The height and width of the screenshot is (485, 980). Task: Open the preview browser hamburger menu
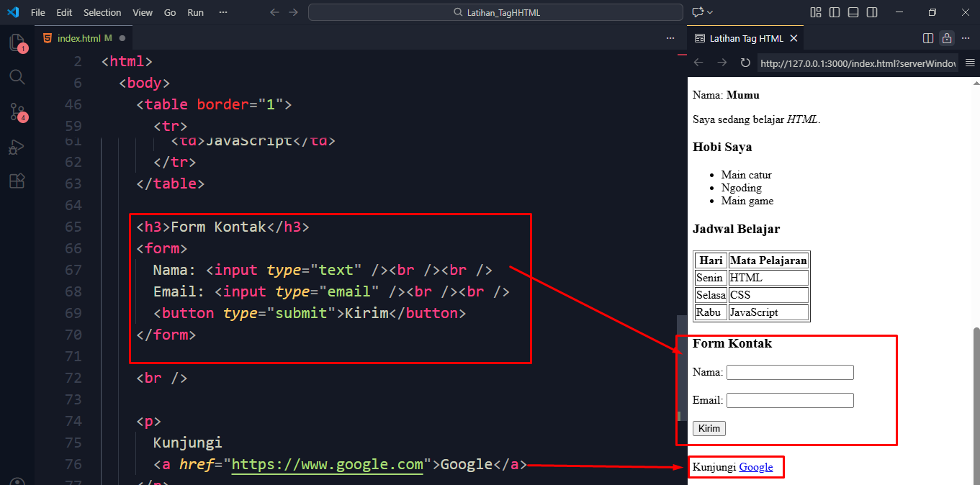970,63
